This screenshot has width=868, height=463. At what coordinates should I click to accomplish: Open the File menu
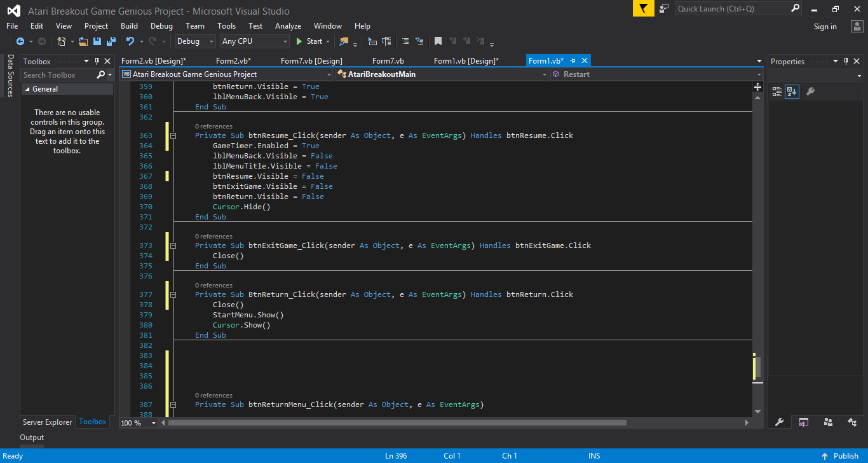12,26
